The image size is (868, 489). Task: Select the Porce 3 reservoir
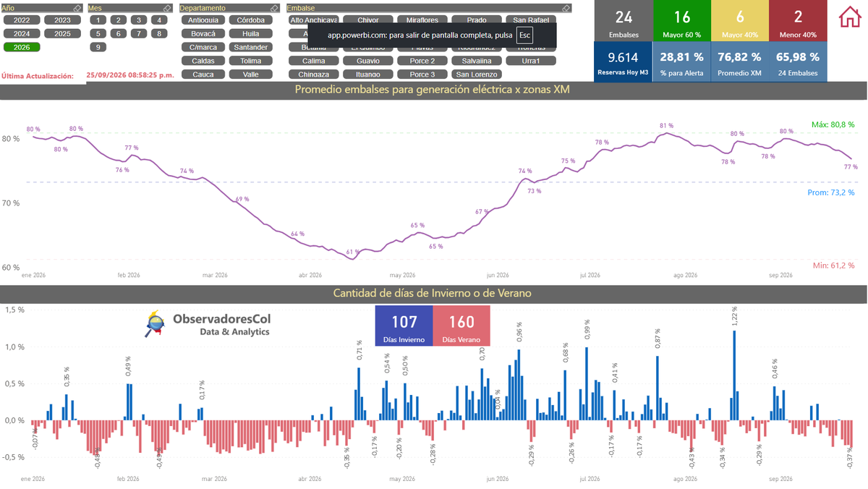click(422, 74)
